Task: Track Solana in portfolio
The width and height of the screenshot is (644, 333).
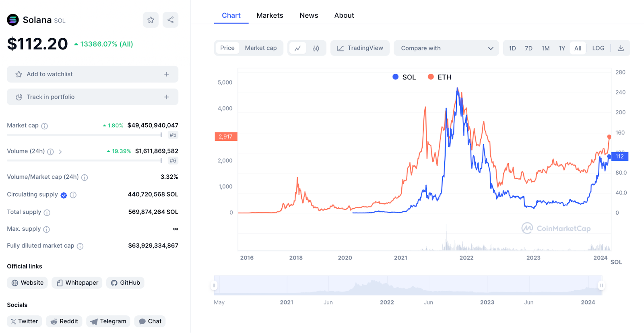Action: pos(93,97)
